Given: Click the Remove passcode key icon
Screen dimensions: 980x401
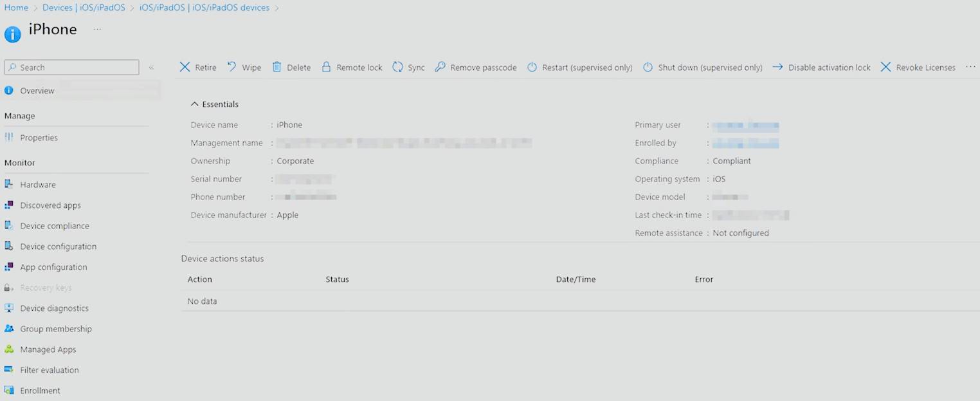Looking at the screenshot, I should pos(440,67).
